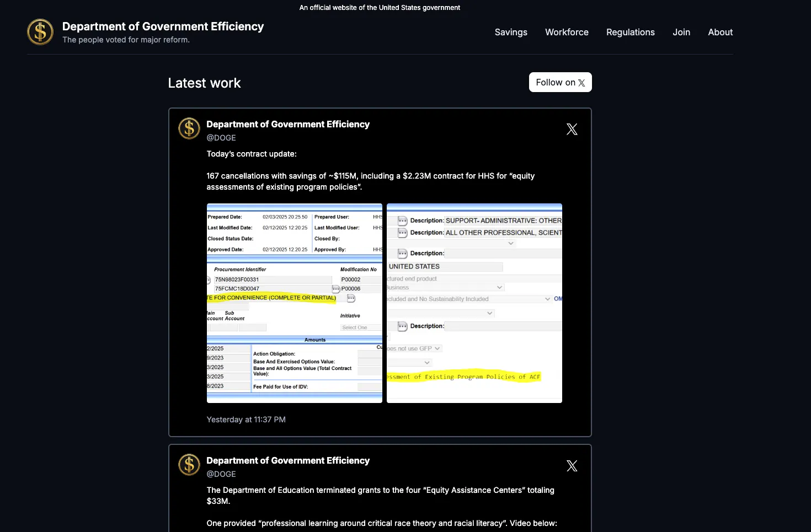Select Workforce in the top navigation
This screenshot has width=811, height=532.
[567, 32]
